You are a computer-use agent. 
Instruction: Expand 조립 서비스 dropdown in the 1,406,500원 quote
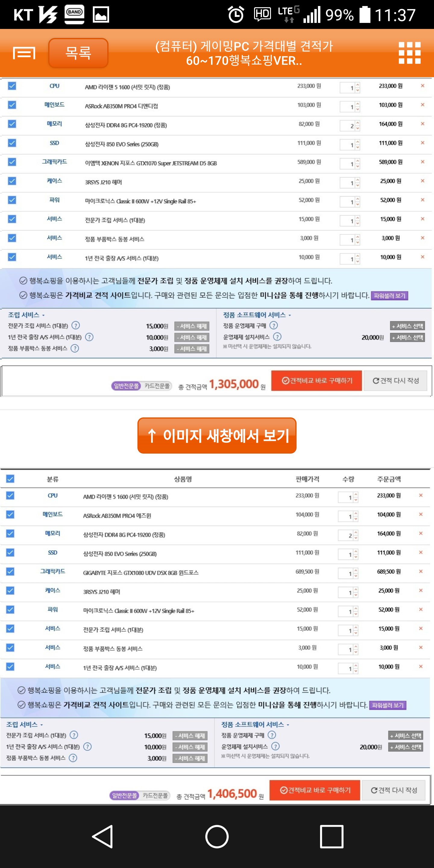click(25, 724)
